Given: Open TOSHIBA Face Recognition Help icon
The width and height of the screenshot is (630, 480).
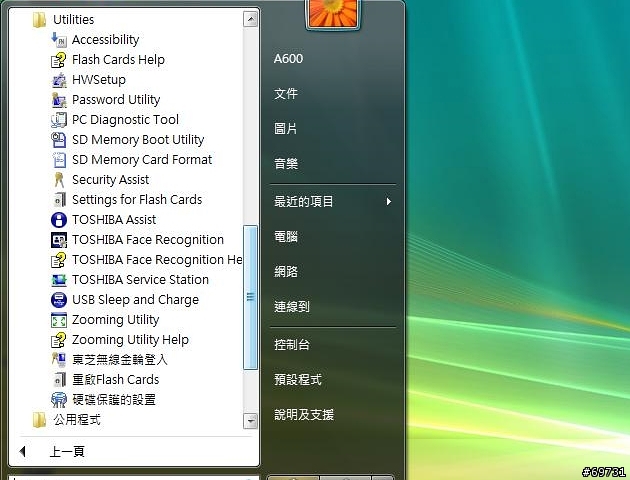Looking at the screenshot, I should pos(59,260).
